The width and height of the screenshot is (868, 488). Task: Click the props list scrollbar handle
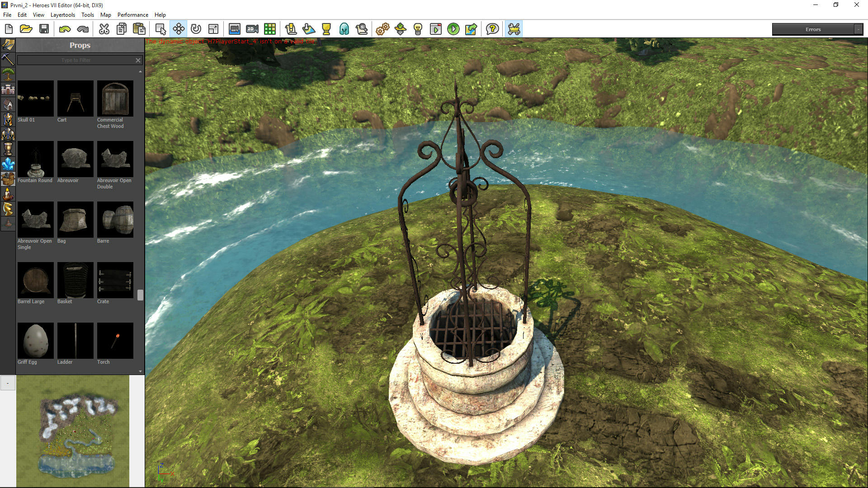click(140, 295)
